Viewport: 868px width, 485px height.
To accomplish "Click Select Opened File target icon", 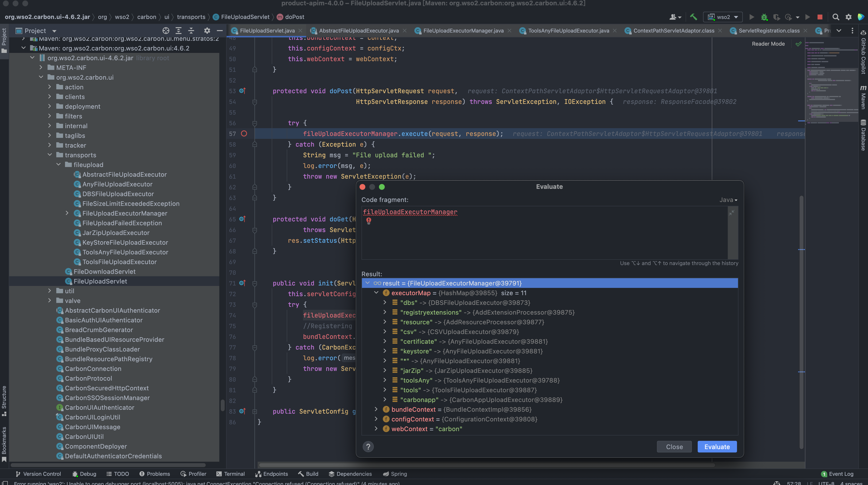I will [x=166, y=31].
